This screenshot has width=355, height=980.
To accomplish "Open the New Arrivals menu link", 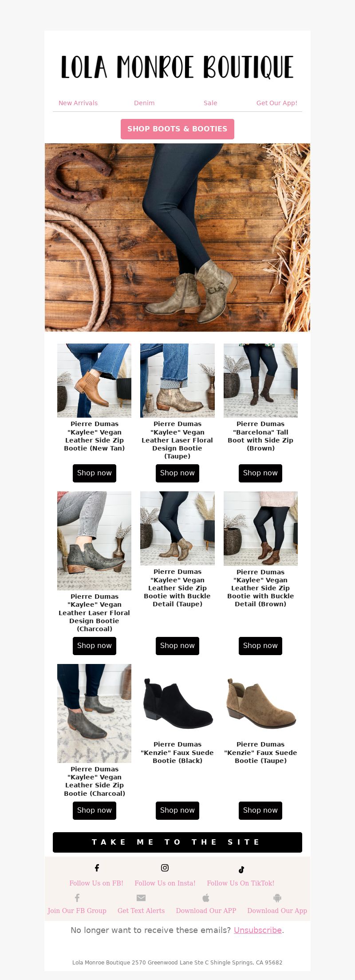I will click(x=78, y=103).
